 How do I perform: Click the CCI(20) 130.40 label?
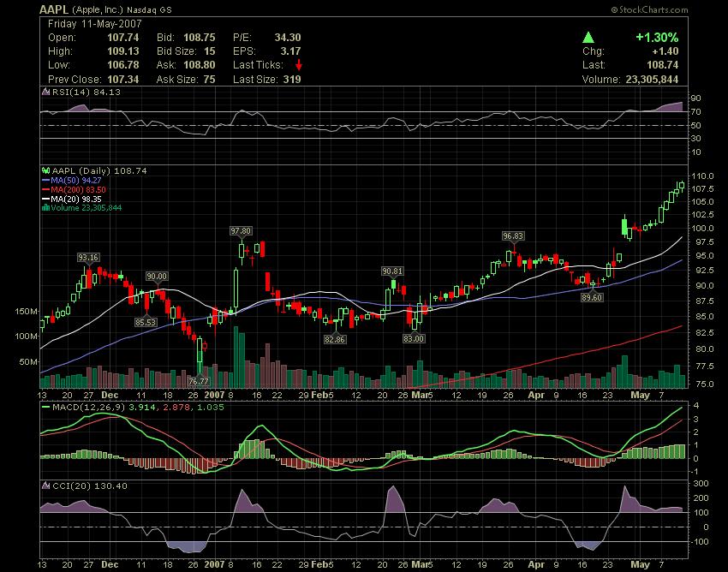[90, 486]
